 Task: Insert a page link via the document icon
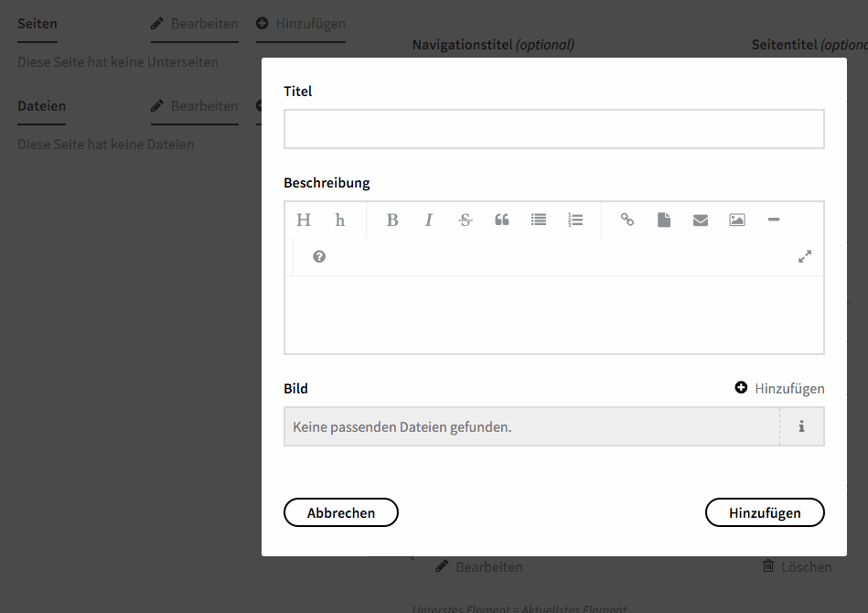pyautogui.click(x=664, y=220)
